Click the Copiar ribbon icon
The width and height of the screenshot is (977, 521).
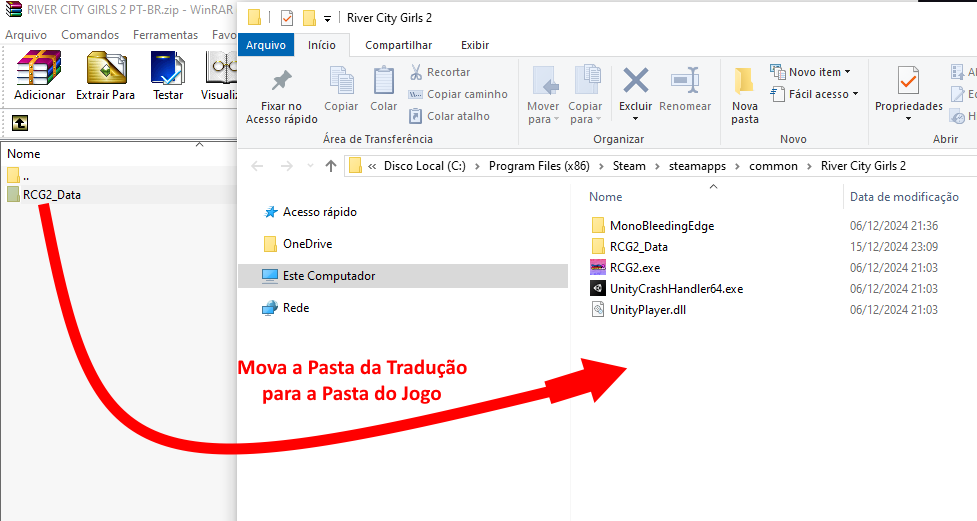point(341,81)
